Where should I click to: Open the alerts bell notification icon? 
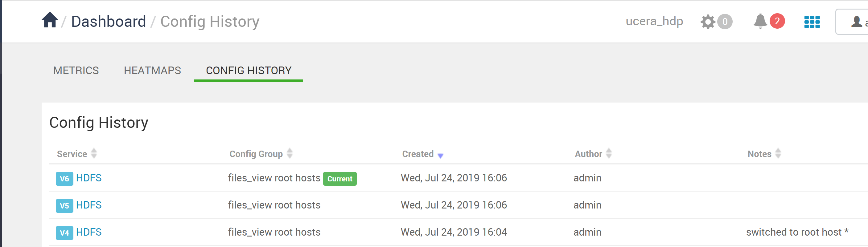click(x=761, y=22)
